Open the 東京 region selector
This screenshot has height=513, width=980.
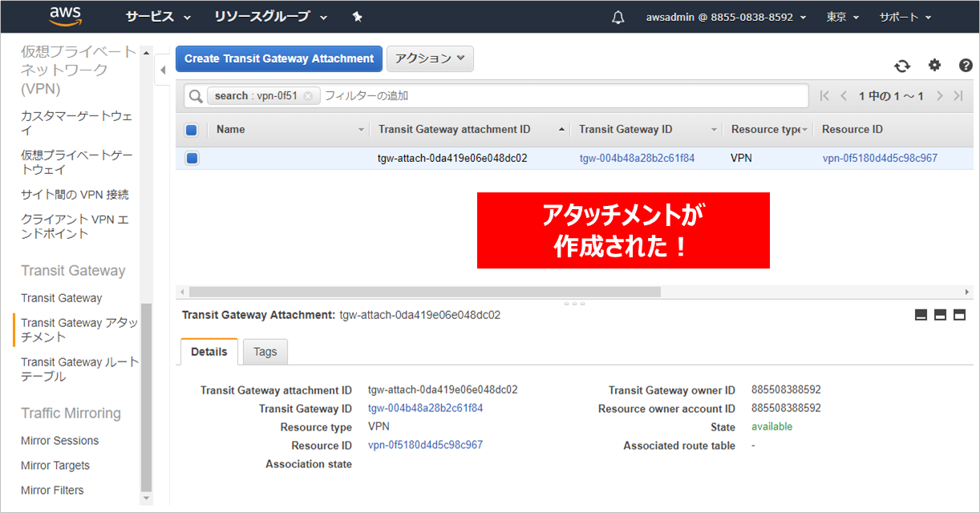tap(842, 17)
